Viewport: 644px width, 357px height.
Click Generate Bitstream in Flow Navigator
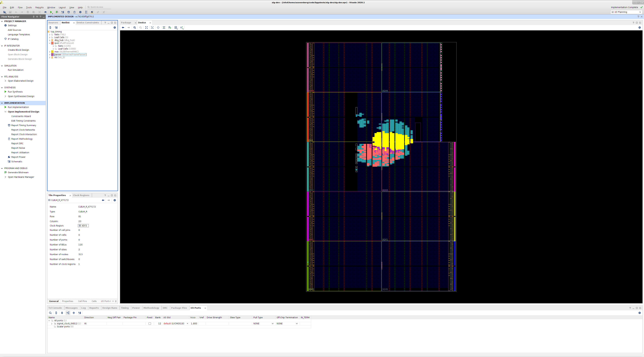[18, 173]
